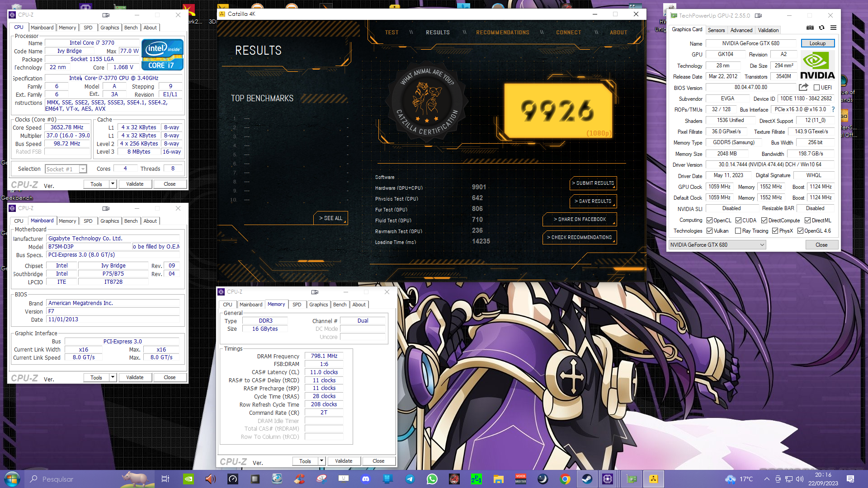
Task: Show hidden system tray icons chevron
Action: [x=767, y=479]
